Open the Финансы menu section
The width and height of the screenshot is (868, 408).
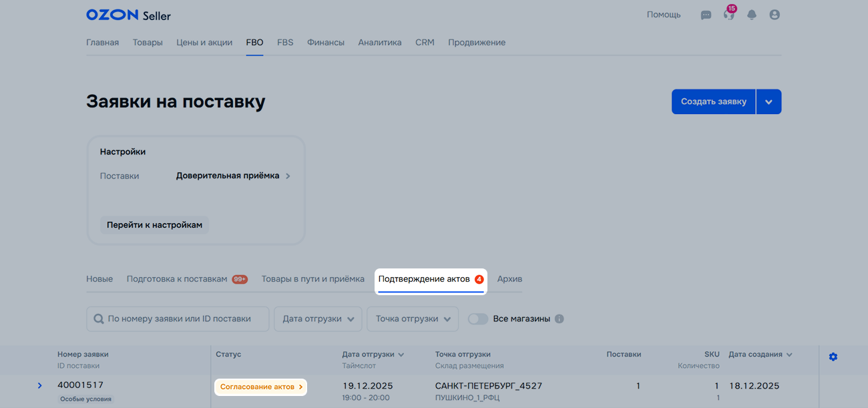tap(326, 43)
